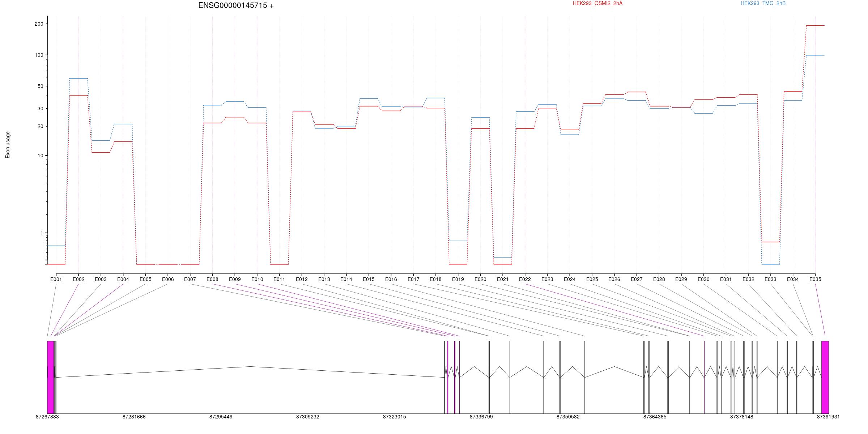Click exon label E015
The height and width of the screenshot is (434, 868).
pos(369,279)
